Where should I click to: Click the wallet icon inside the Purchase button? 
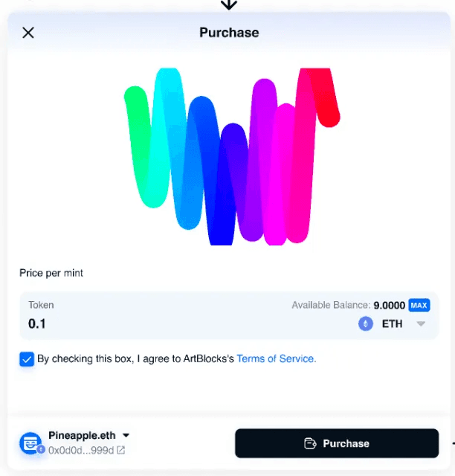tap(310, 443)
